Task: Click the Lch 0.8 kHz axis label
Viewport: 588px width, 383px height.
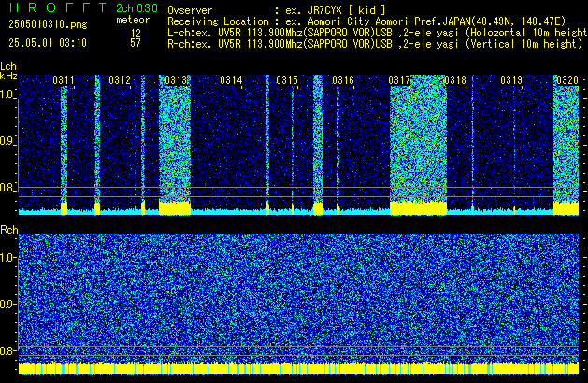Action: (x=7, y=188)
